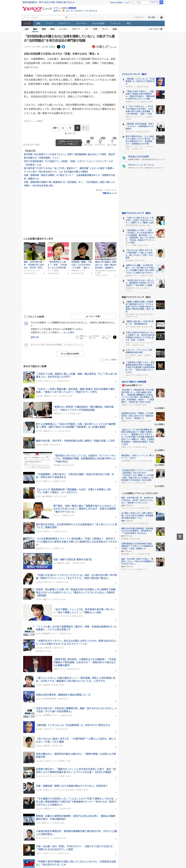The image size is (186, 868).
Task: Open settings via the gear icon
Action: point(161,17)
